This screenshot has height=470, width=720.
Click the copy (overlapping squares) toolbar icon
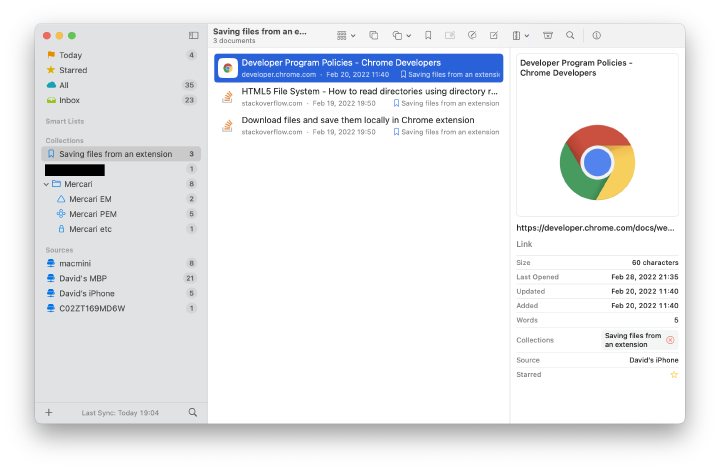[374, 35]
